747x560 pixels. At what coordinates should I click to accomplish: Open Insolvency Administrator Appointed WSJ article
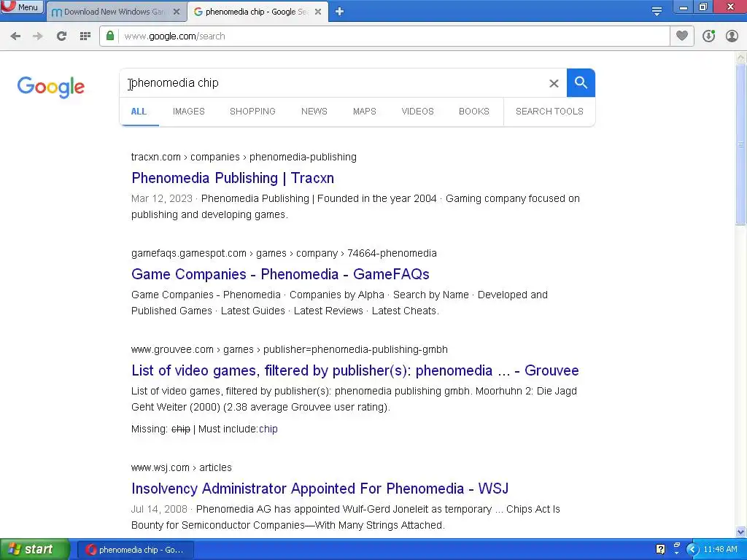[x=320, y=489]
